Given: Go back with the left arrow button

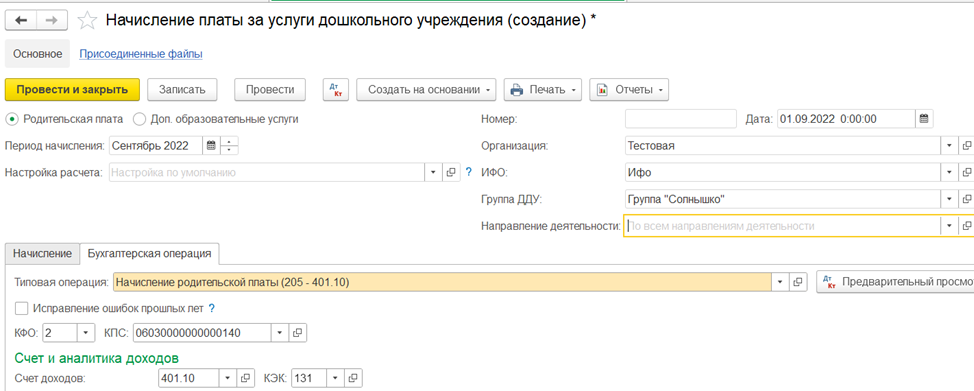Looking at the screenshot, I should (x=21, y=21).
